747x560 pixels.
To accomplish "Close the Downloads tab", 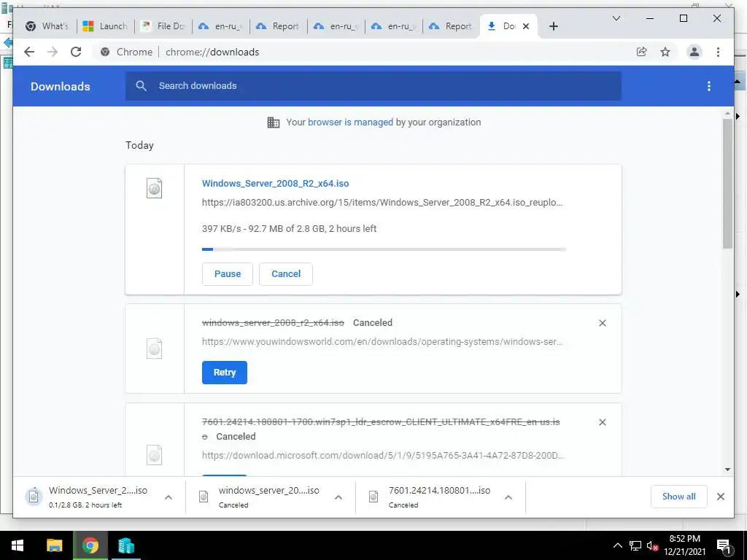I will [x=526, y=26].
